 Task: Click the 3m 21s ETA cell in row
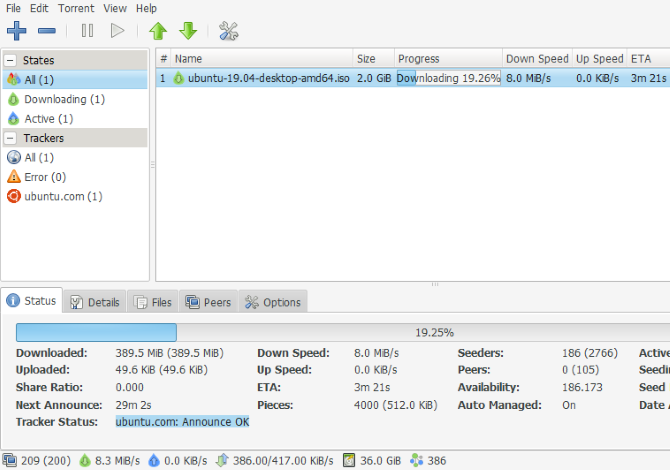pos(648,78)
